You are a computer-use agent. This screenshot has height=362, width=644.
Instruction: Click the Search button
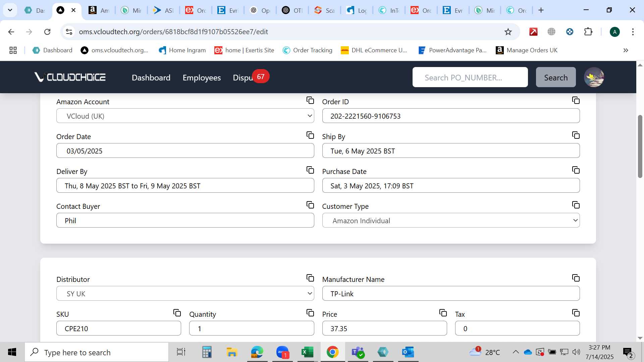click(x=556, y=77)
